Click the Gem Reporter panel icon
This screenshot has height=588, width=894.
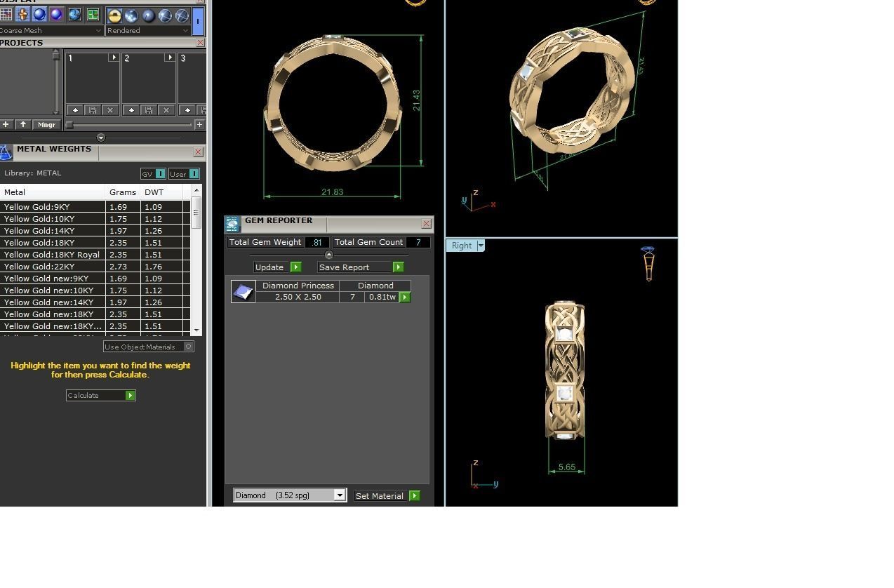(232, 225)
